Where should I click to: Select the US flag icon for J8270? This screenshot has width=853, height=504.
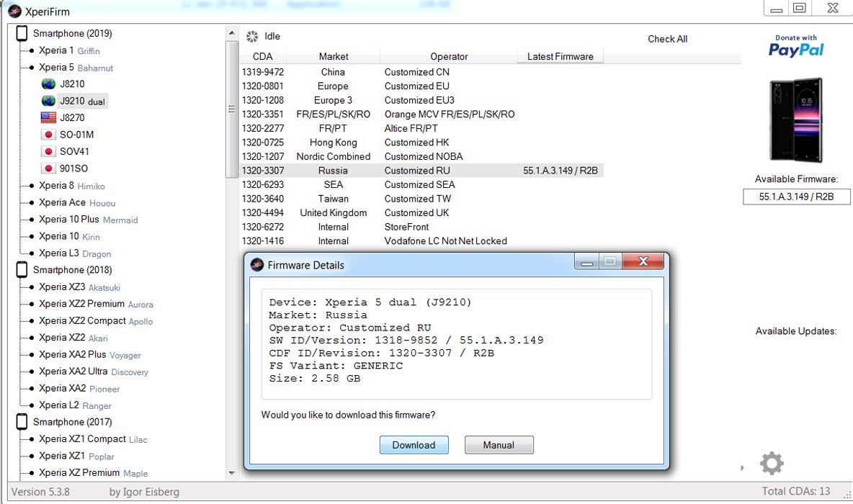[48, 118]
